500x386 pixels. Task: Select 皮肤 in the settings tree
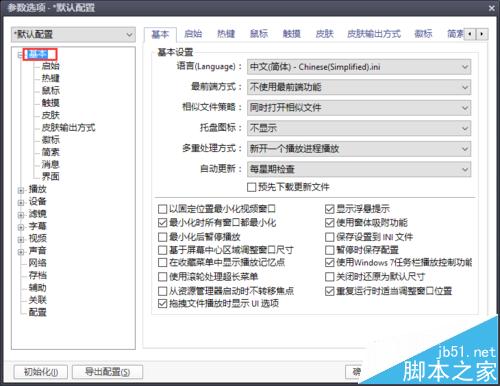click(x=51, y=115)
